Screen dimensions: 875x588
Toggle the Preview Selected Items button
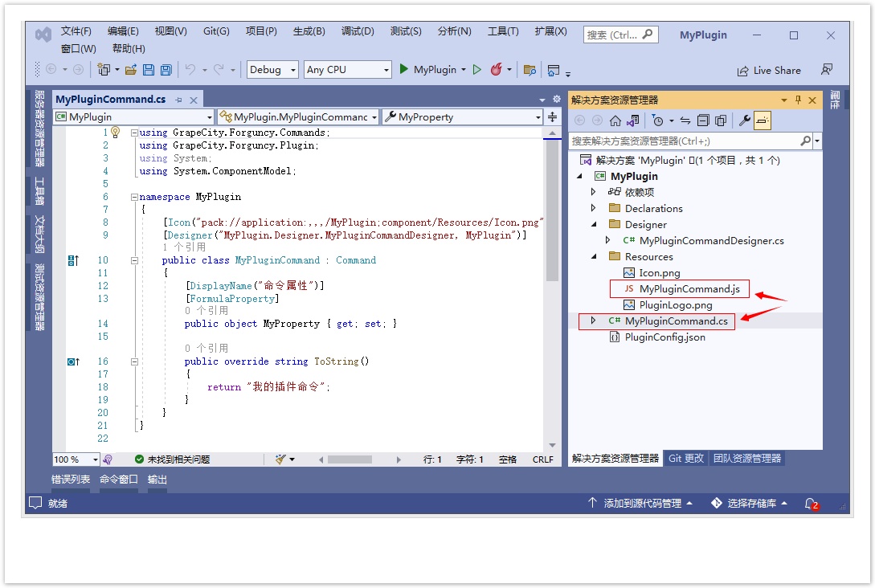pyautogui.click(x=763, y=120)
